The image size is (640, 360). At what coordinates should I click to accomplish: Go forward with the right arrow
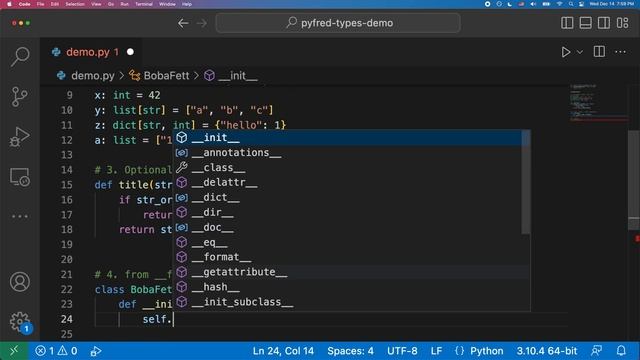click(x=202, y=23)
